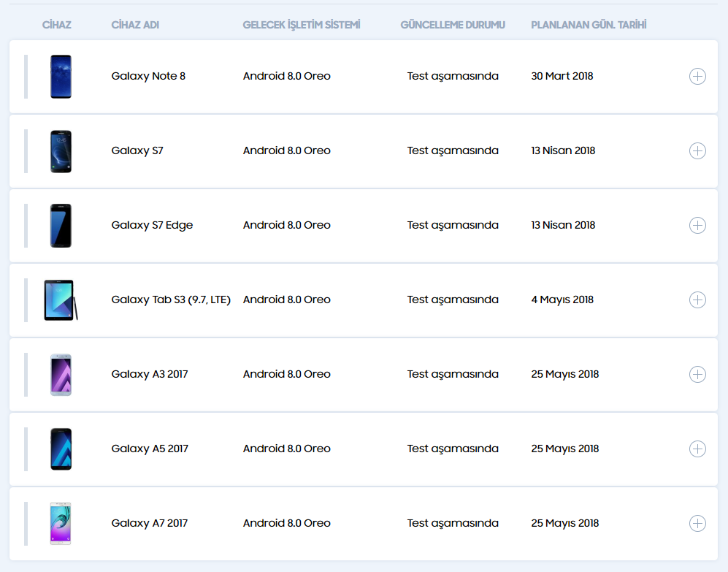
Task: Click Android 8.0 Oreo in Galaxy A7 2017 row
Action: tap(286, 523)
